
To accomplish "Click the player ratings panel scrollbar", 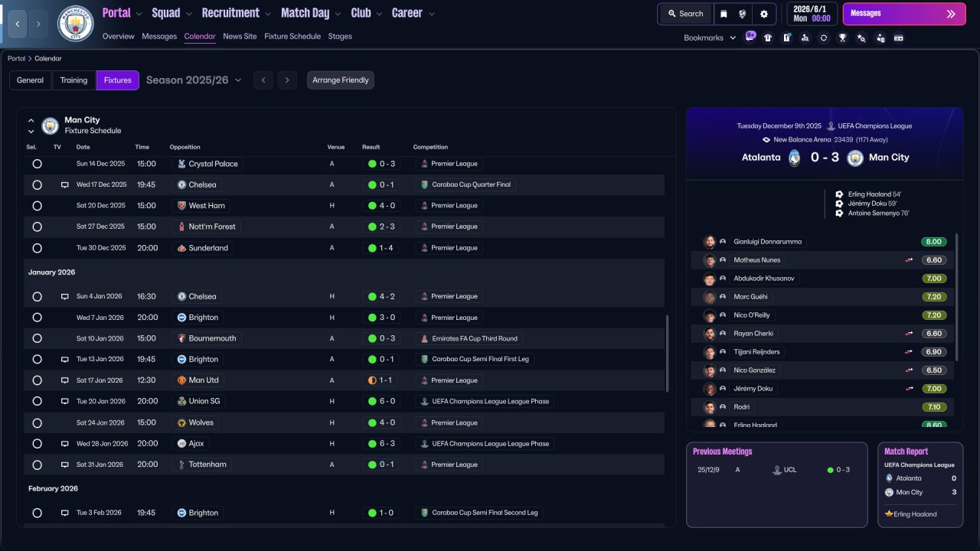I will click(957, 297).
